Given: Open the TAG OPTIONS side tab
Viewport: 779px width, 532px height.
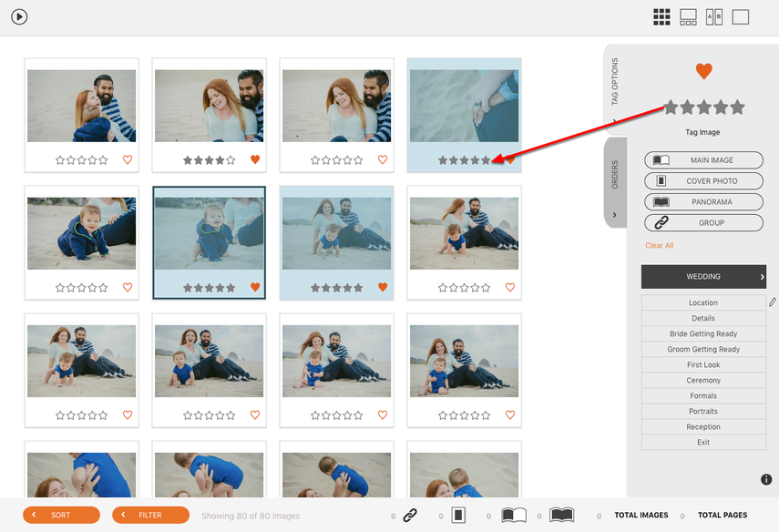Looking at the screenshot, I should pyautogui.click(x=615, y=82).
